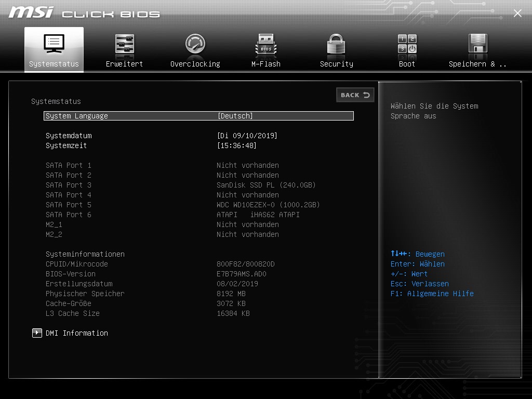Click the 3072 KB cache value
The width and height of the screenshot is (532, 399).
231,303
